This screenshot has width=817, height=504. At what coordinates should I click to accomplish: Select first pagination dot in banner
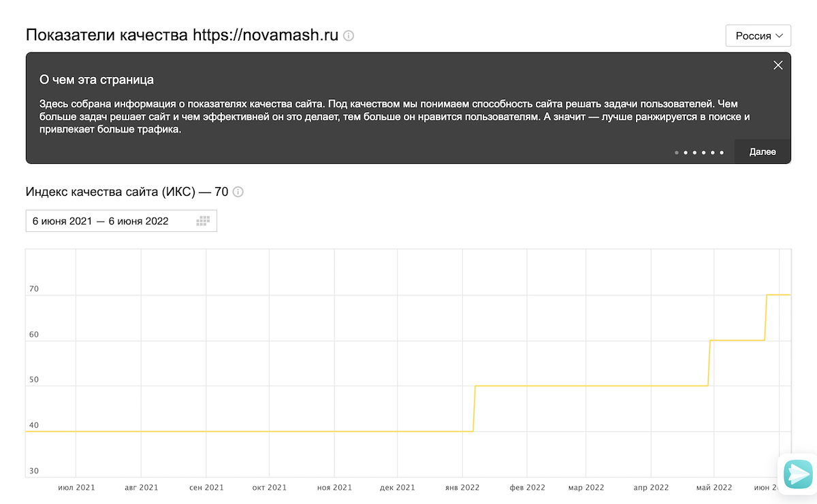677,152
